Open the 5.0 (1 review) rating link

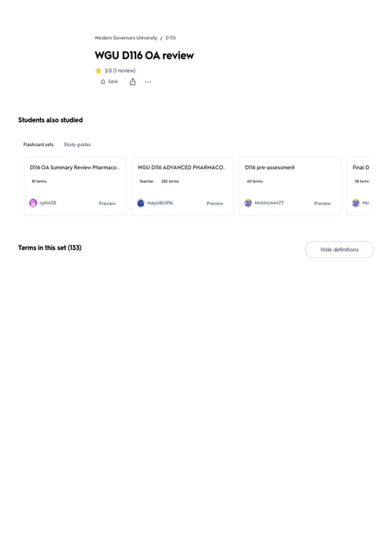(120, 71)
